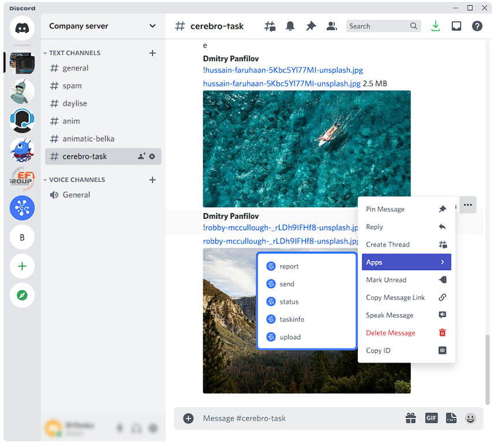Viewport: 497px width, 448px height.
Task: Join the General voice channel
Action: 103,195
